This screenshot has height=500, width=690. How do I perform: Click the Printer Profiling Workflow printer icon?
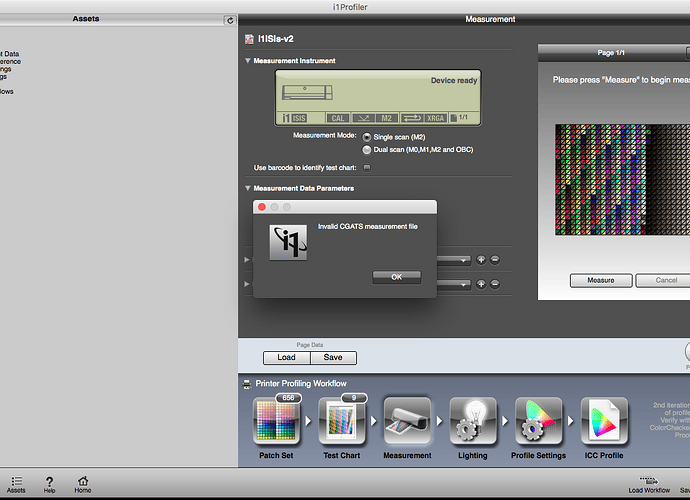(x=247, y=384)
